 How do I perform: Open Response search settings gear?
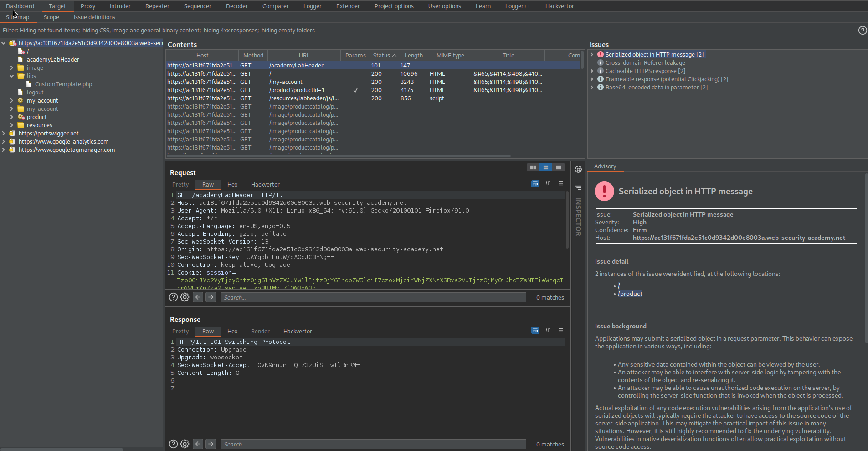(185, 444)
